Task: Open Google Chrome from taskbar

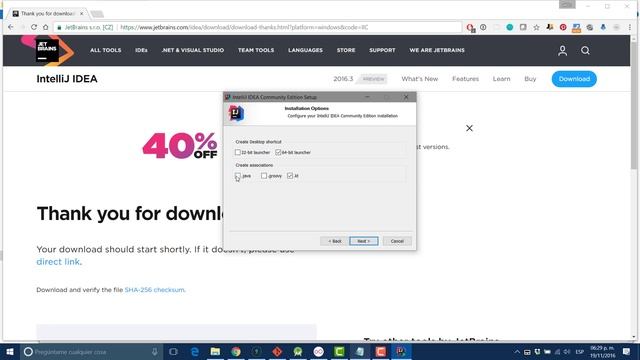Action: click(236, 351)
